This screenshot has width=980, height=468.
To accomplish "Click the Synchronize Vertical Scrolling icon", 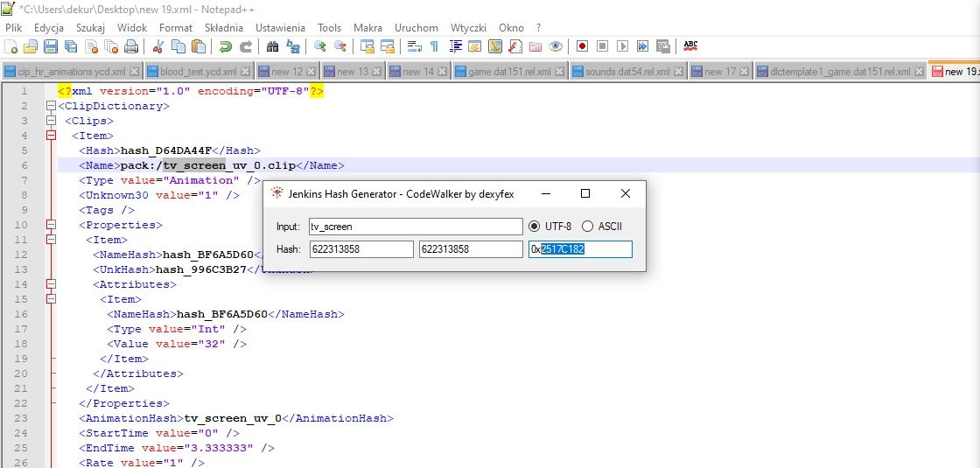I will 367,46.
